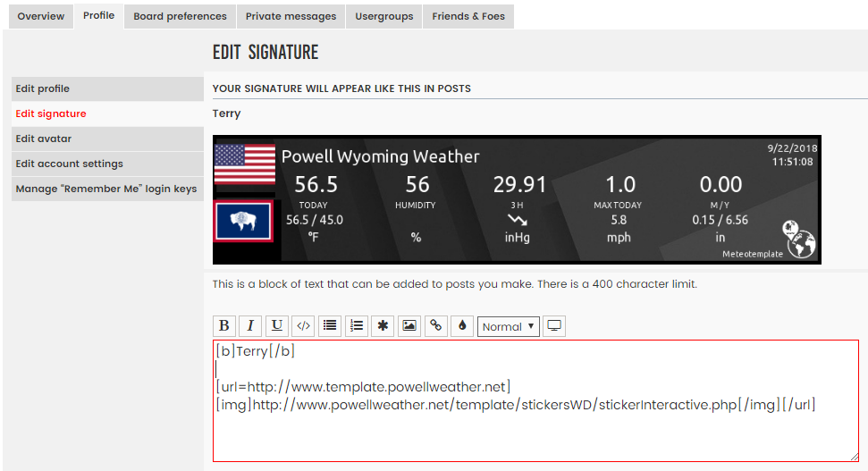Click the Bold formatting button
This screenshot has height=471, width=868.
[224, 326]
